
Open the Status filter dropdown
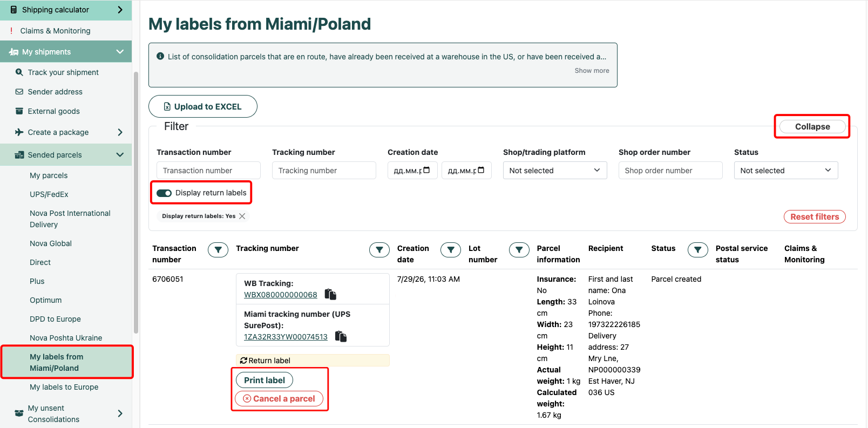point(786,171)
